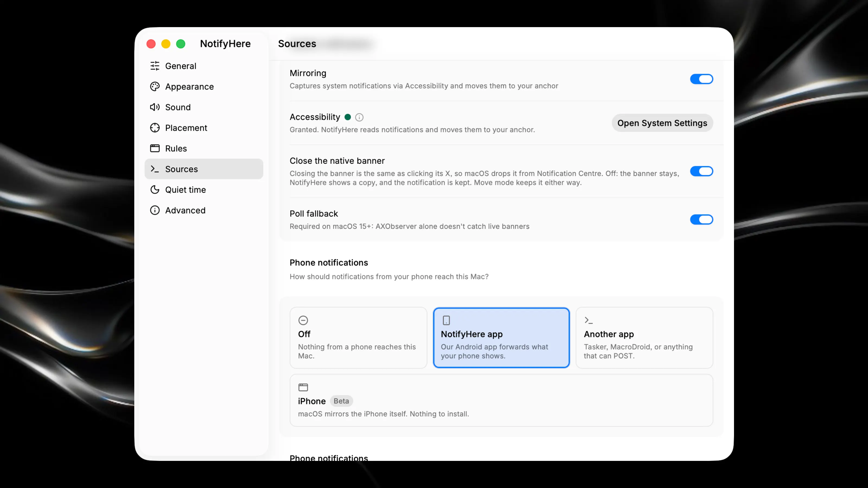
Task: Click 'Our Android app forwards' description
Action: tap(494, 351)
